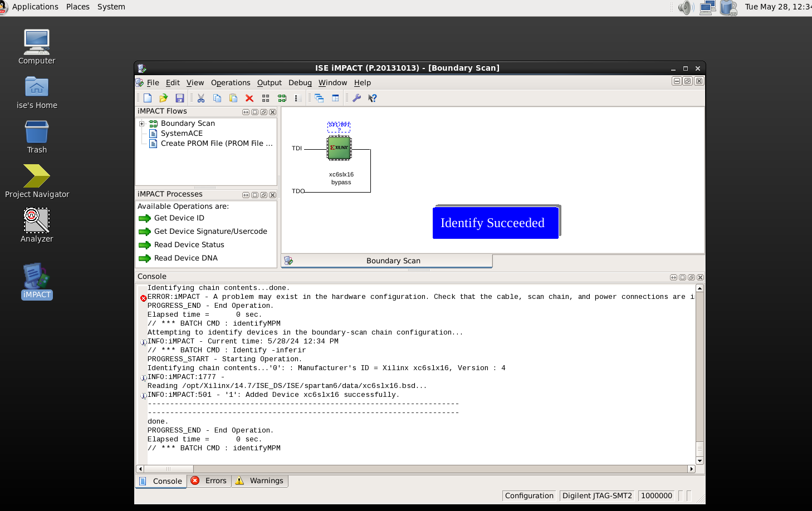Click console vertical scrollbar down arrow

point(700,461)
